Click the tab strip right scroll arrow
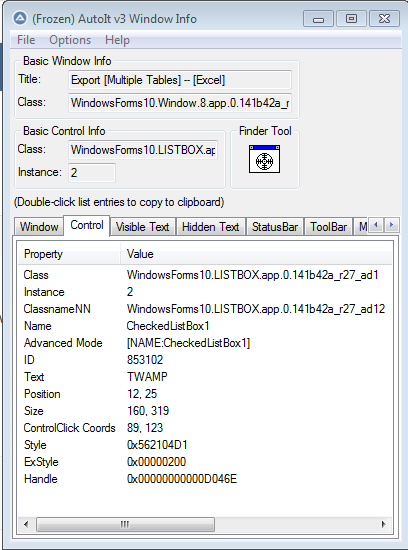Viewport: 408px width, 550px height. (392, 225)
